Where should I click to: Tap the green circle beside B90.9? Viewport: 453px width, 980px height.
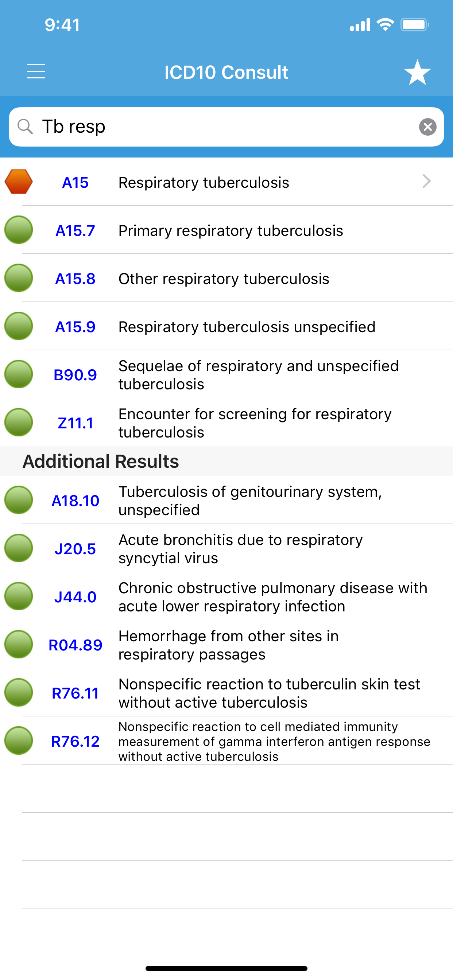[x=19, y=374]
